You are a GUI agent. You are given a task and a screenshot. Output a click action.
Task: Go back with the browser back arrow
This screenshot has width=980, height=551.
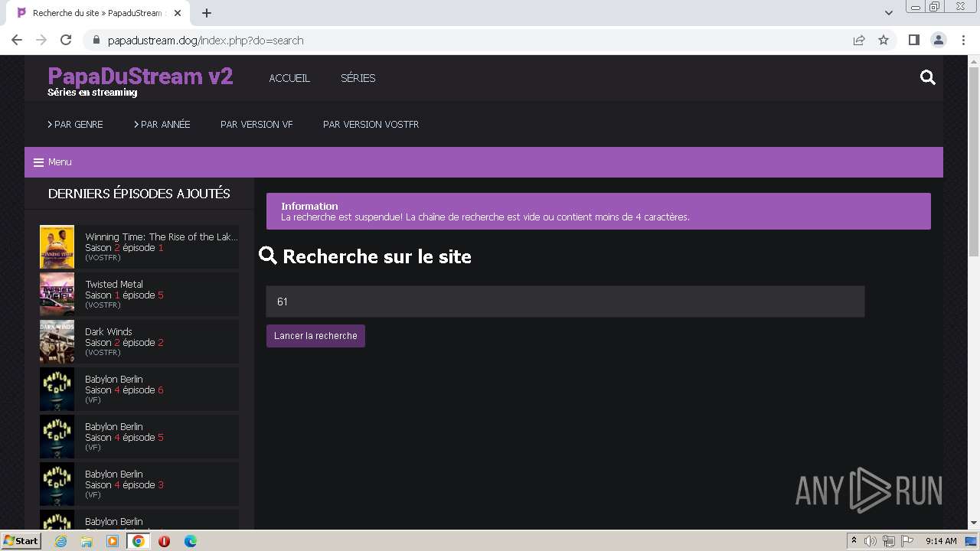17,40
